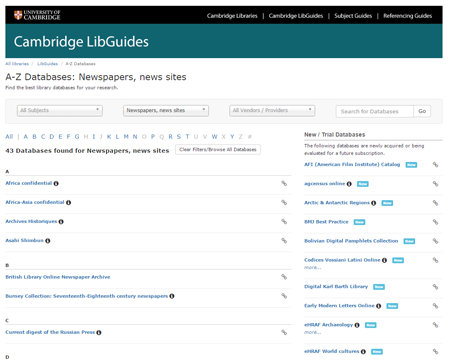Screen dimensions: 450x360
Task: Open the BMJ Best Practice link
Action: tap(326, 222)
